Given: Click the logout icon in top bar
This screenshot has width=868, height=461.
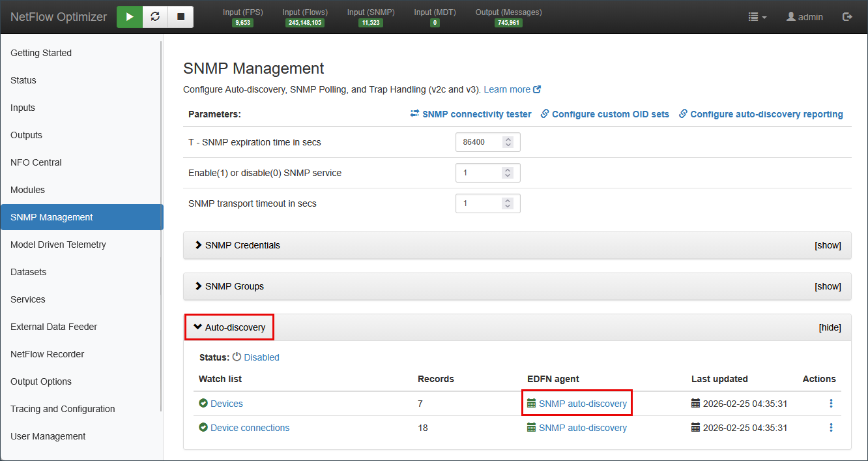Looking at the screenshot, I should [847, 17].
